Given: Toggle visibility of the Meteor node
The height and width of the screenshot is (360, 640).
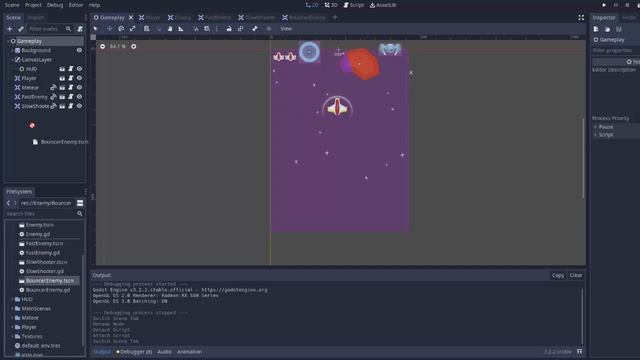Looking at the screenshot, I should tap(79, 87).
